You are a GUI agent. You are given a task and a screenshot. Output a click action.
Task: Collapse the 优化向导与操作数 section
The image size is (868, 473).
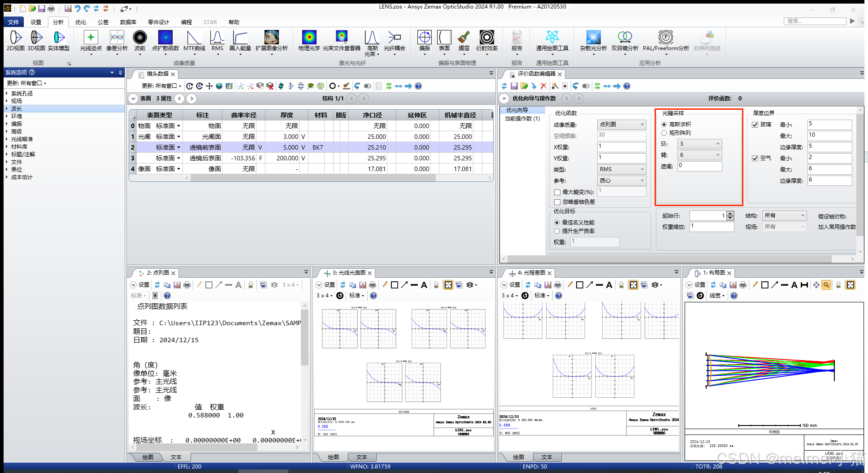coord(504,99)
